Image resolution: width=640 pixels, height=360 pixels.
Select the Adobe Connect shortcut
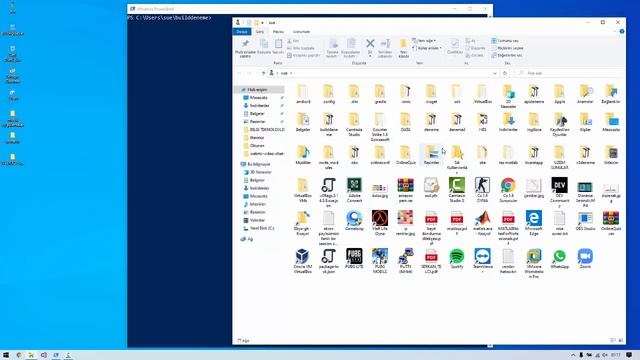354,190
